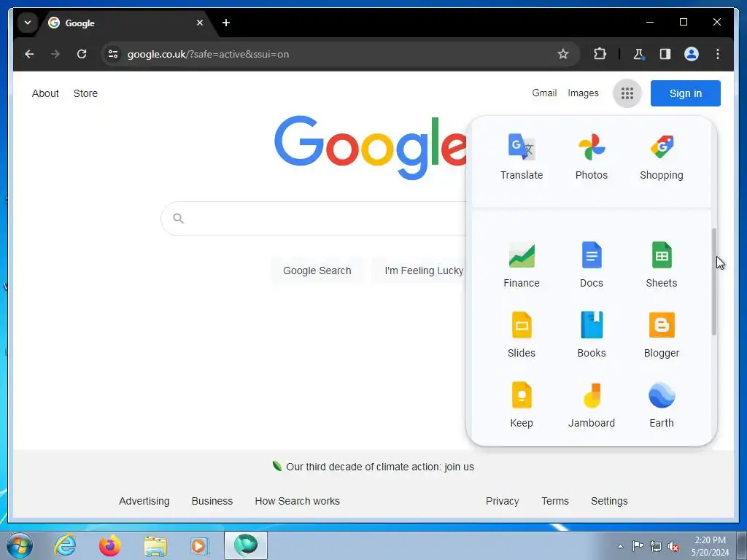This screenshot has width=747, height=560.
Task: Open Windows Media Player on taskbar
Action: pyautogui.click(x=200, y=545)
